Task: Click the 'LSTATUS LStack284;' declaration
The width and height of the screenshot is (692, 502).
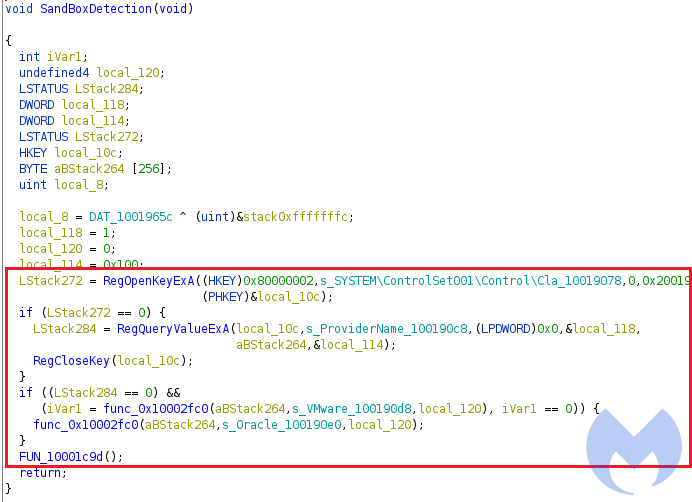Action: [x=81, y=89]
